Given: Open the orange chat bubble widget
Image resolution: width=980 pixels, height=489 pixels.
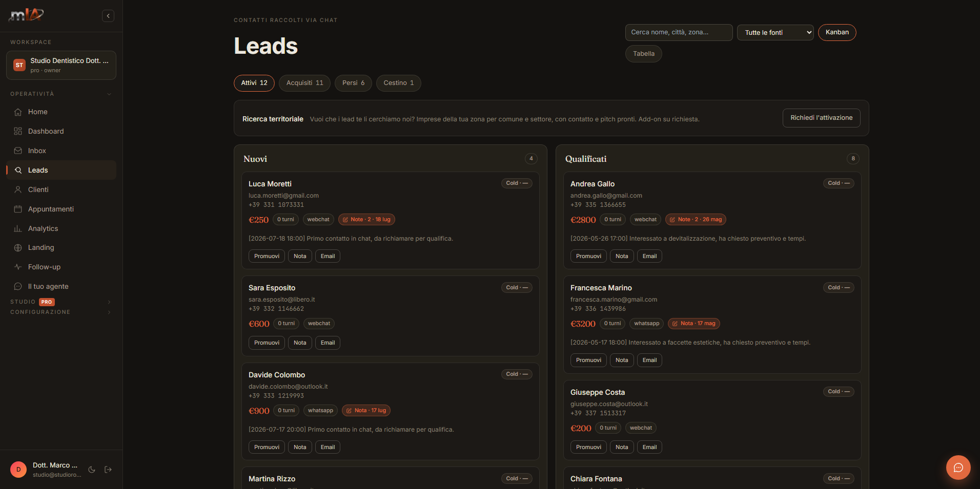Looking at the screenshot, I should (x=958, y=467).
